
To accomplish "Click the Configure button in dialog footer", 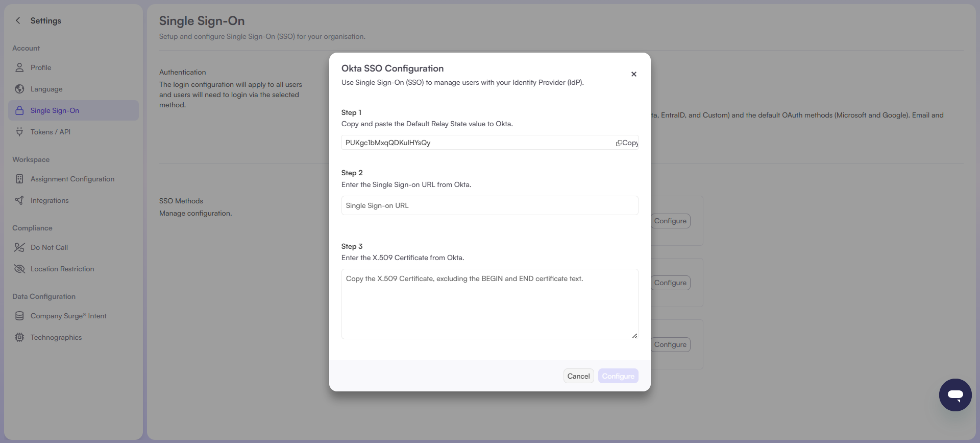I will pyautogui.click(x=618, y=376).
